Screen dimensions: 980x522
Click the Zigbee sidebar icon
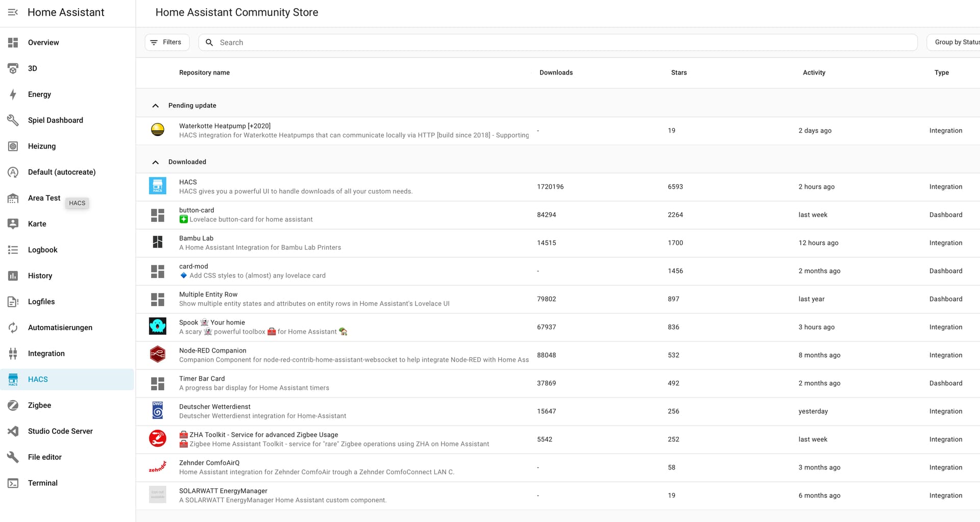point(13,405)
